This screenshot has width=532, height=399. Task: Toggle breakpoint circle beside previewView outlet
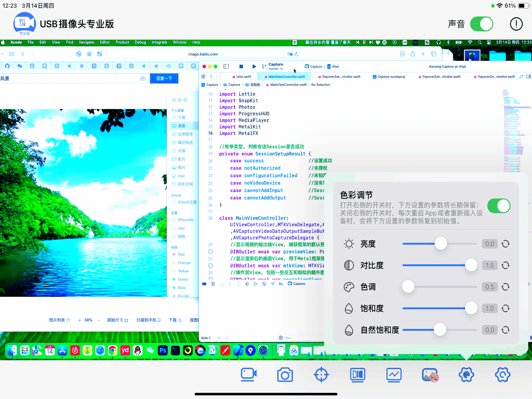(x=211, y=252)
